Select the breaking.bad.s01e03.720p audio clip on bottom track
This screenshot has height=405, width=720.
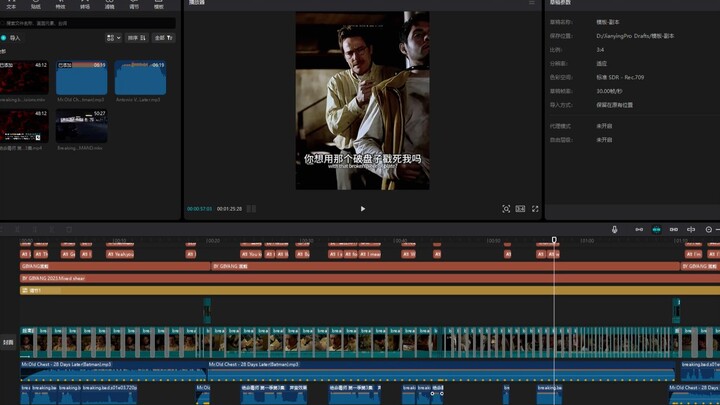click(109, 394)
